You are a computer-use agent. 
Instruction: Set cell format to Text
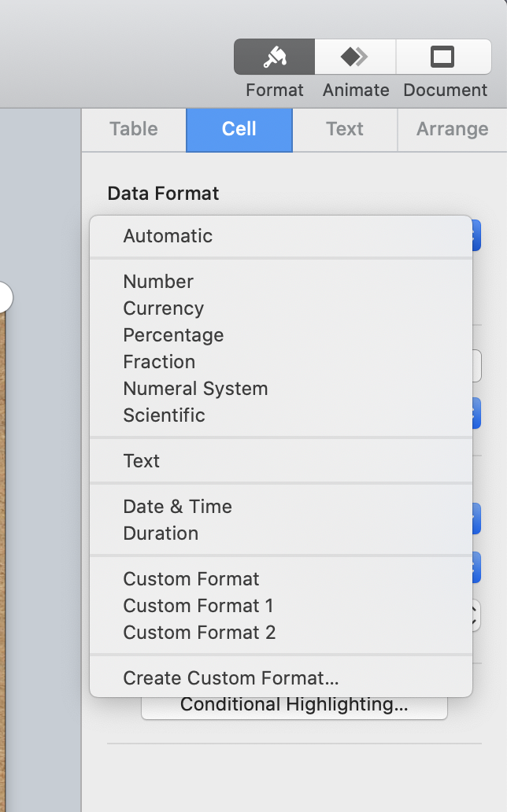tap(142, 461)
